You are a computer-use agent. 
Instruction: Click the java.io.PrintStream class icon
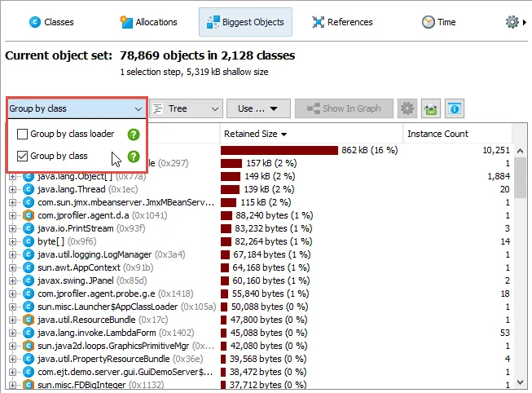(29, 228)
